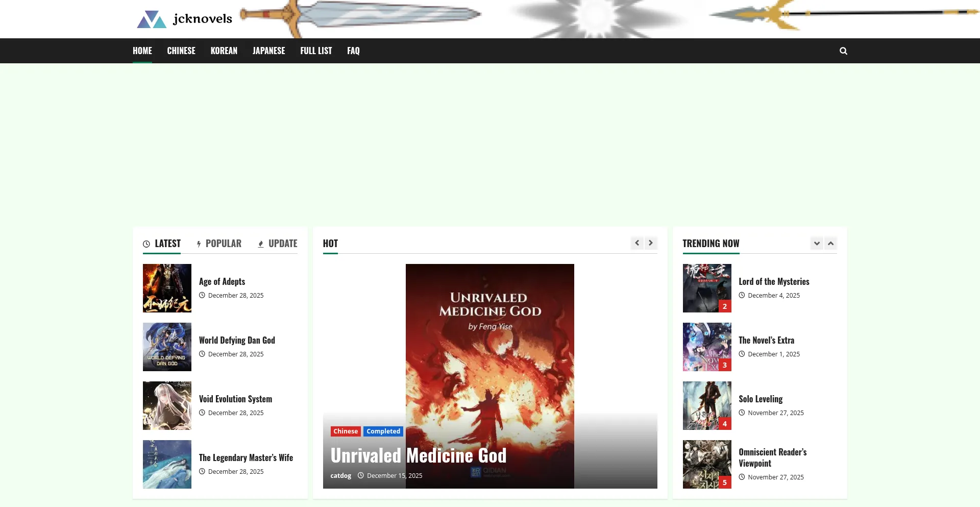980x507 pixels.
Task: Click Legendary Master's Wife cover thumbnail
Action: pos(167,464)
